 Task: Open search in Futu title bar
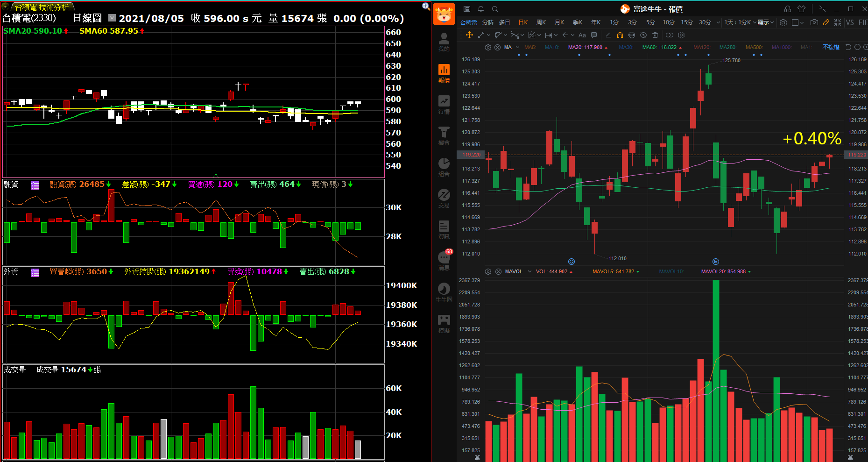[x=495, y=9]
